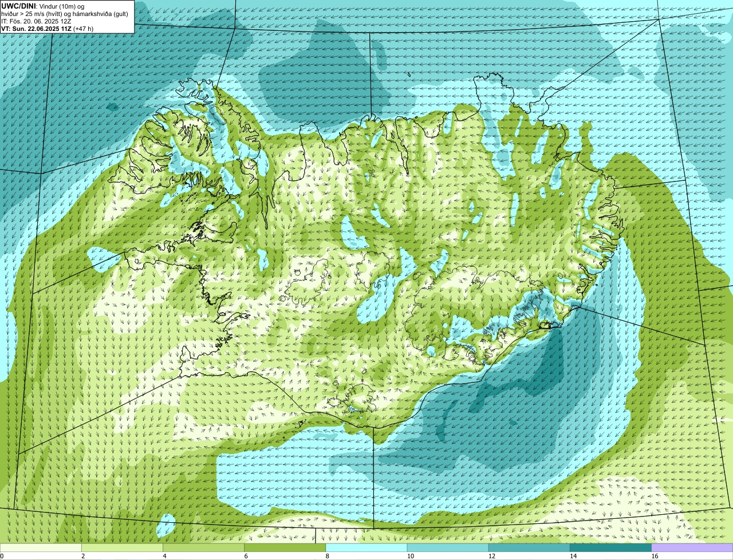
Task: Pick the 4–6 m/s green legend swatch
Action: pyautogui.click(x=203, y=547)
